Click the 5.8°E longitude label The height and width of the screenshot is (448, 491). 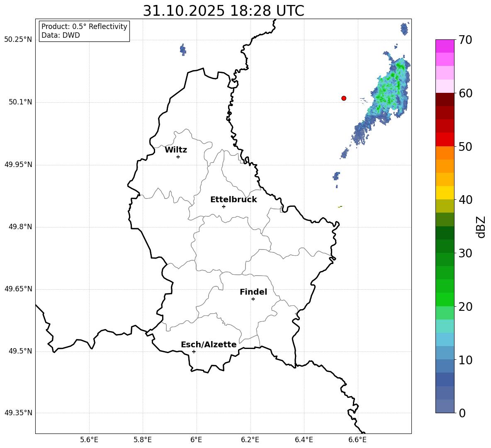pyautogui.click(x=143, y=440)
